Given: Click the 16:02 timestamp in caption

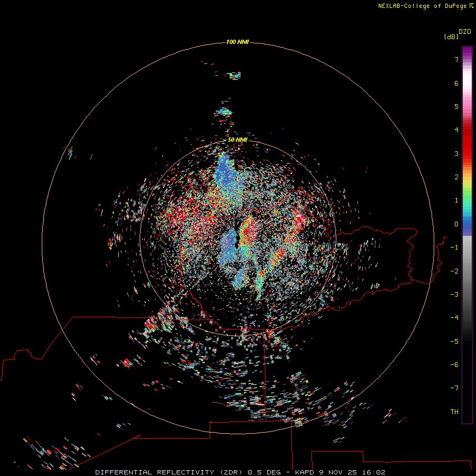Looking at the screenshot, I should 374,472.
